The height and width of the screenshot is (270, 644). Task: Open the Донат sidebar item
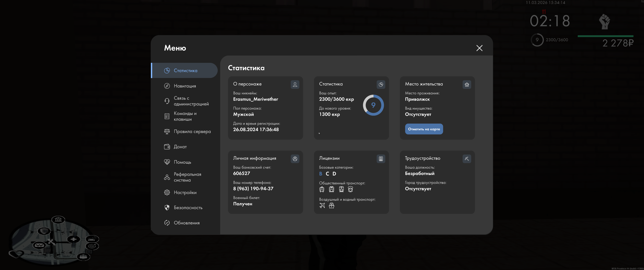(x=180, y=147)
